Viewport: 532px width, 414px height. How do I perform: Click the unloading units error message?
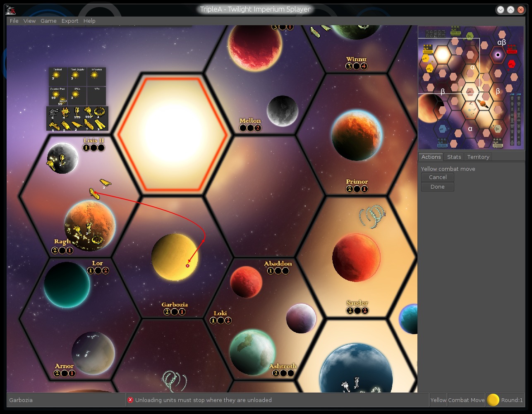pyautogui.click(x=204, y=400)
